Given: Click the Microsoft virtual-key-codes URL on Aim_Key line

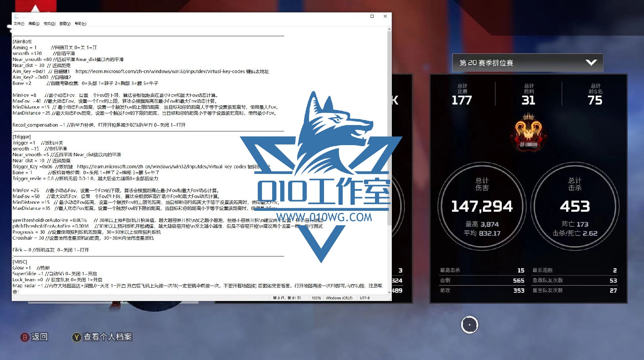Looking at the screenshot, I should pyautogui.click(x=160, y=71).
